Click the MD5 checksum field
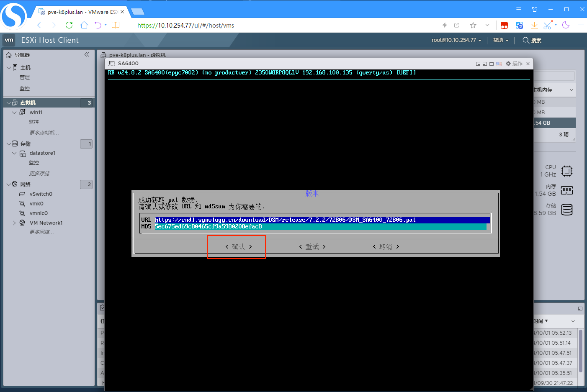The width and height of the screenshot is (587, 392). (x=320, y=226)
